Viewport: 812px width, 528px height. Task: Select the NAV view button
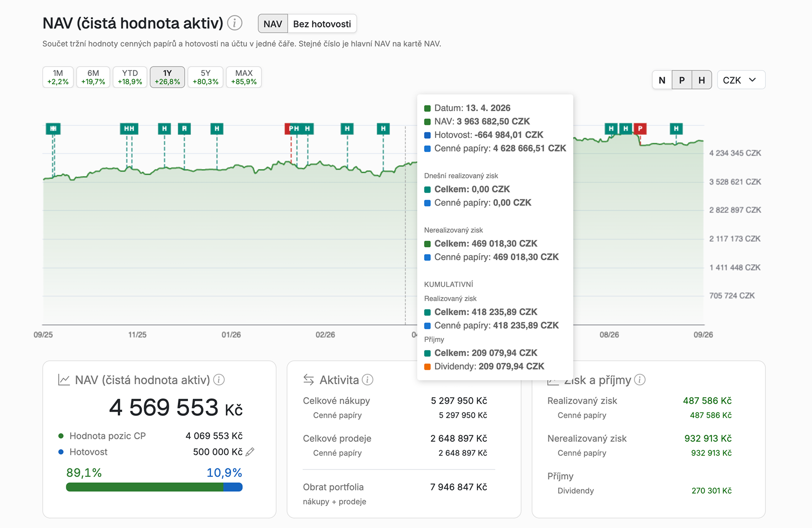[273, 24]
